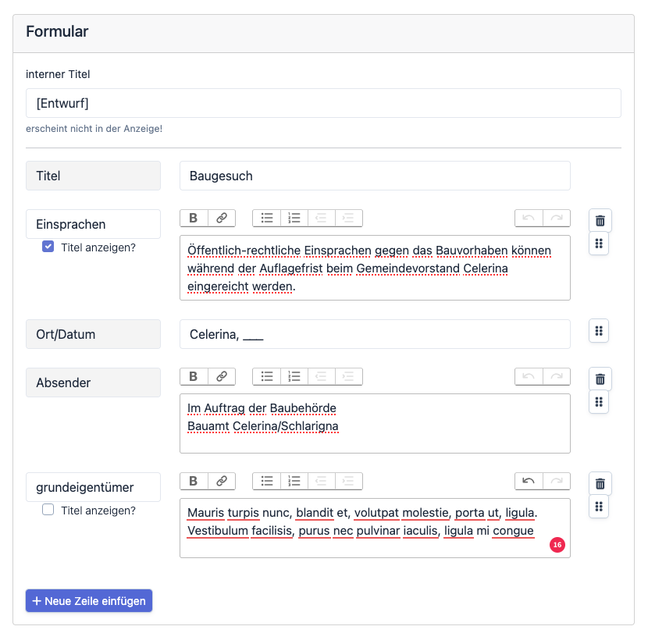Click the grundeigentümer label field
The width and height of the screenshot is (648, 644).
(x=93, y=487)
